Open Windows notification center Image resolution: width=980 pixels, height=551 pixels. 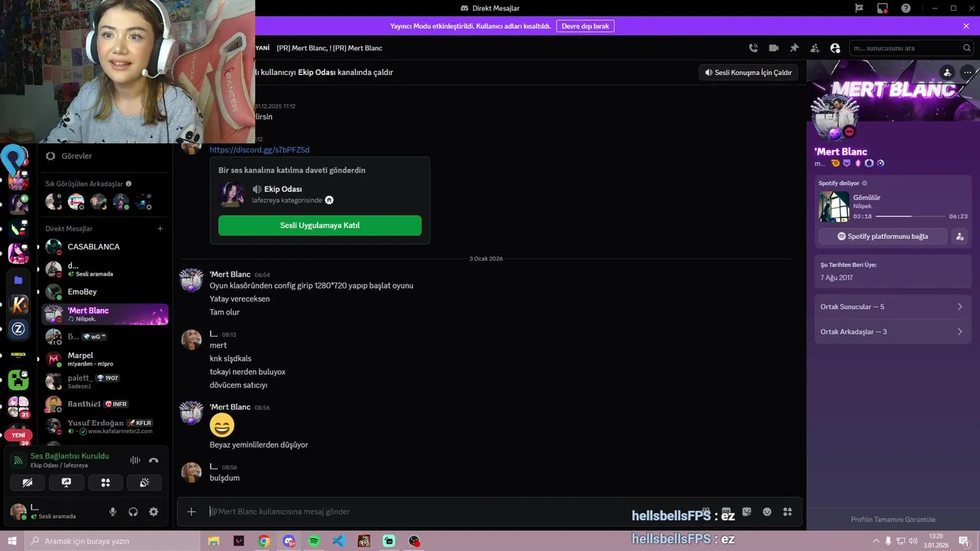964,541
